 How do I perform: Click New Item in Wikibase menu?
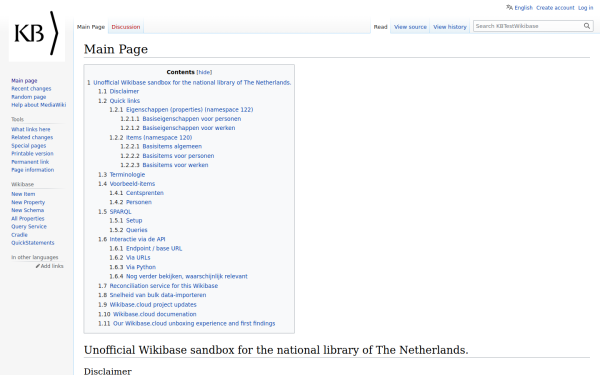click(23, 194)
